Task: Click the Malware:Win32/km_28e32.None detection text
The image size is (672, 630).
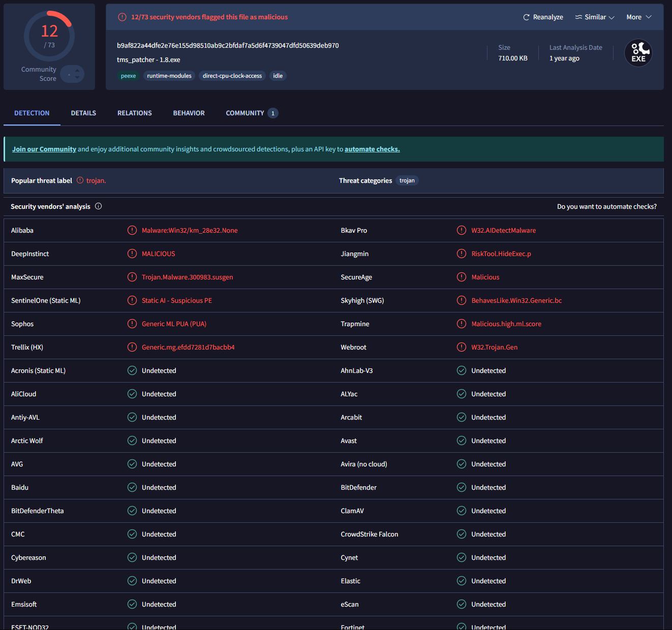Action: point(190,231)
